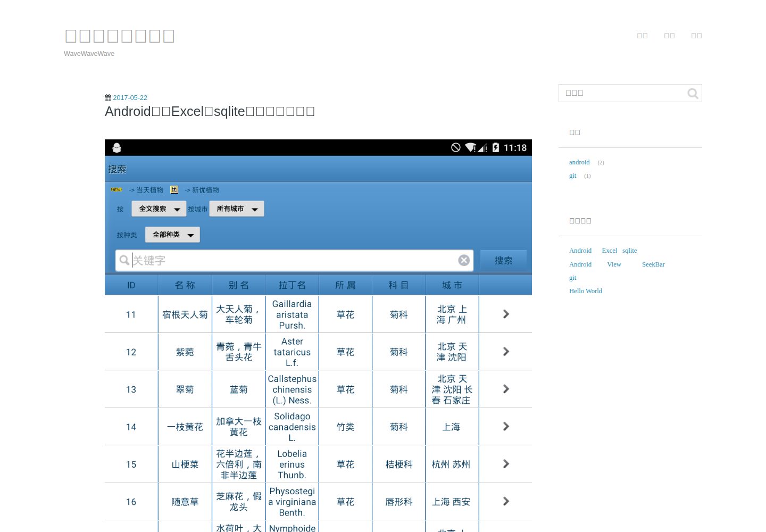Image resolution: width=766 pixels, height=532 pixels.
Task: Click the 别名 column header
Action: click(x=239, y=285)
